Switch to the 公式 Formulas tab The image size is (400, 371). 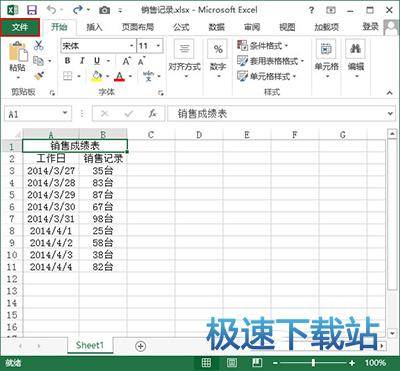click(181, 27)
